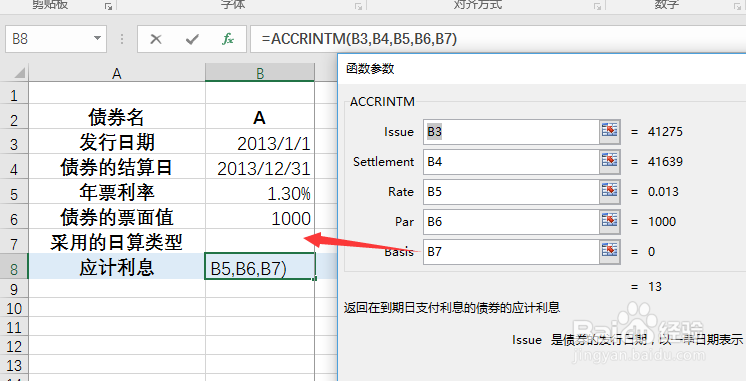746x381 pixels.
Task: Click into the formula bar ACCRINTM text
Action: pos(359,39)
